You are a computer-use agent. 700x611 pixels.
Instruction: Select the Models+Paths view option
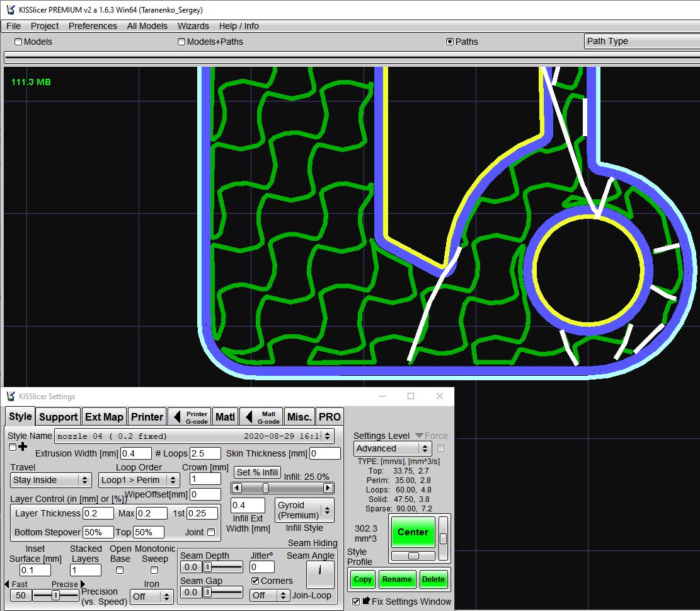pyautogui.click(x=181, y=42)
